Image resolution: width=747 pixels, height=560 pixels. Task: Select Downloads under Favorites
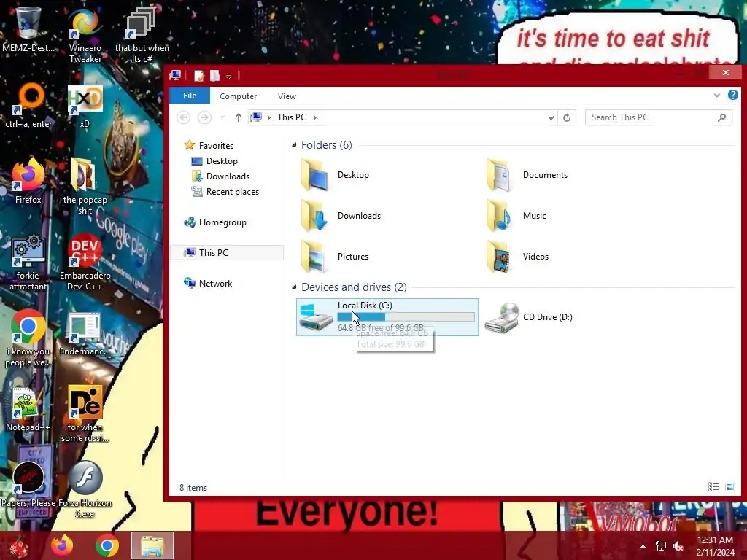point(228,176)
